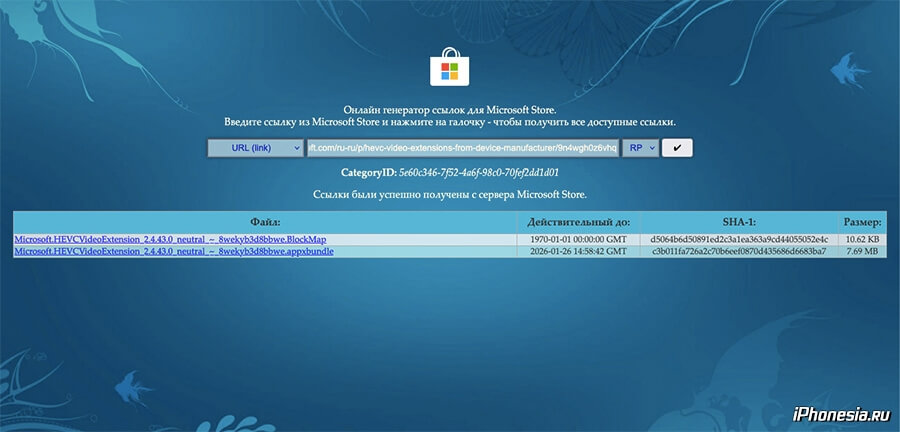Image resolution: width=900 pixels, height=432 pixels.
Task: Click the SHA-1 column header
Action: coord(738,222)
